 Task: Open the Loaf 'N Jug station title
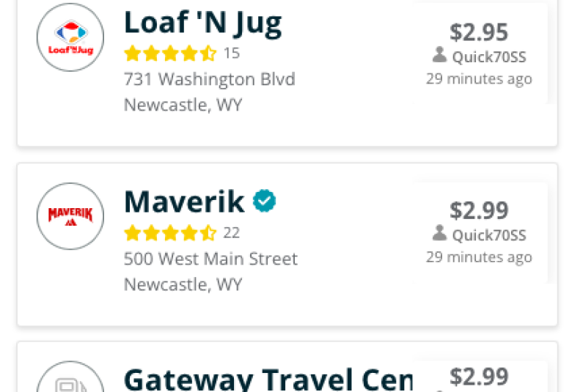coord(203,23)
